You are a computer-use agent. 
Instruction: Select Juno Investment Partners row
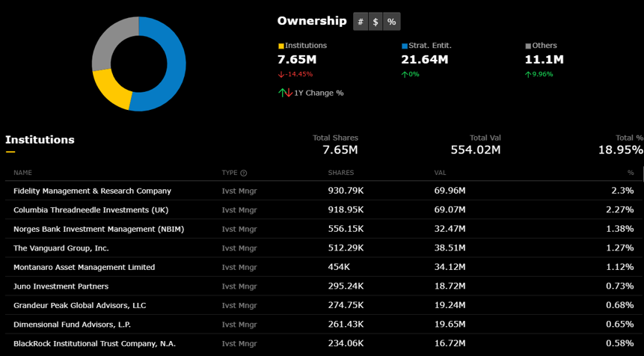point(324,286)
